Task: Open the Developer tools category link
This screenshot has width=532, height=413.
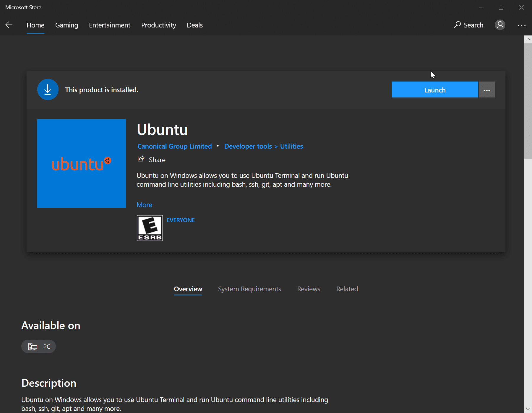Action: [x=248, y=146]
